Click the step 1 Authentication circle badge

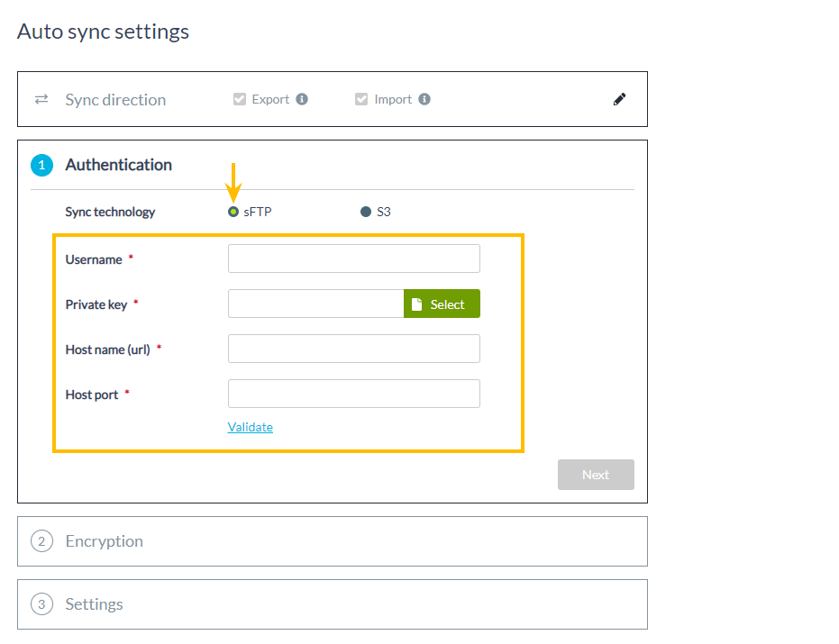point(41,166)
